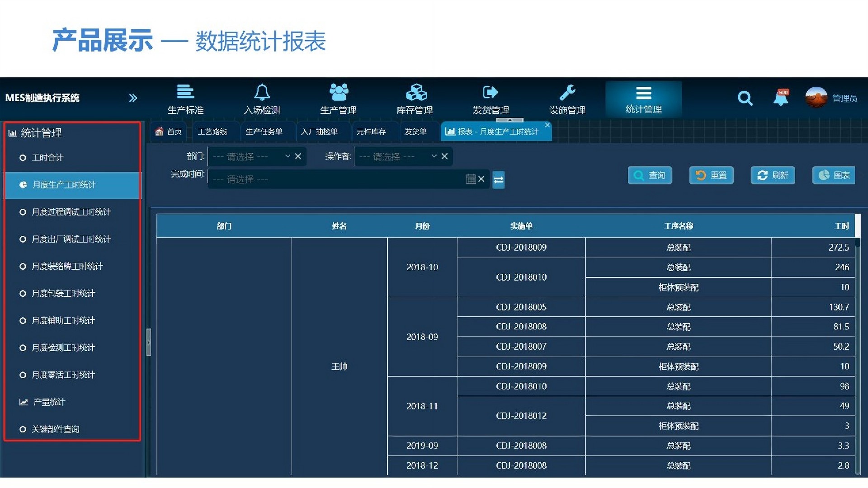
Task: Click the 查询 query button
Action: click(x=650, y=175)
